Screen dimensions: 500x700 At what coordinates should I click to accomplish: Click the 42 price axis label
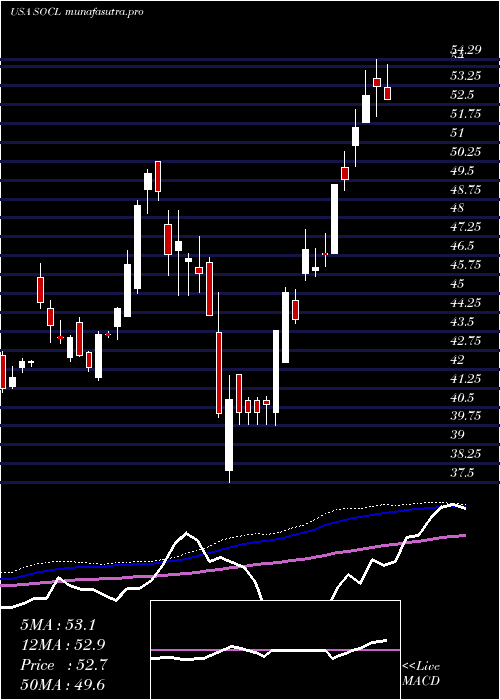[x=458, y=359]
